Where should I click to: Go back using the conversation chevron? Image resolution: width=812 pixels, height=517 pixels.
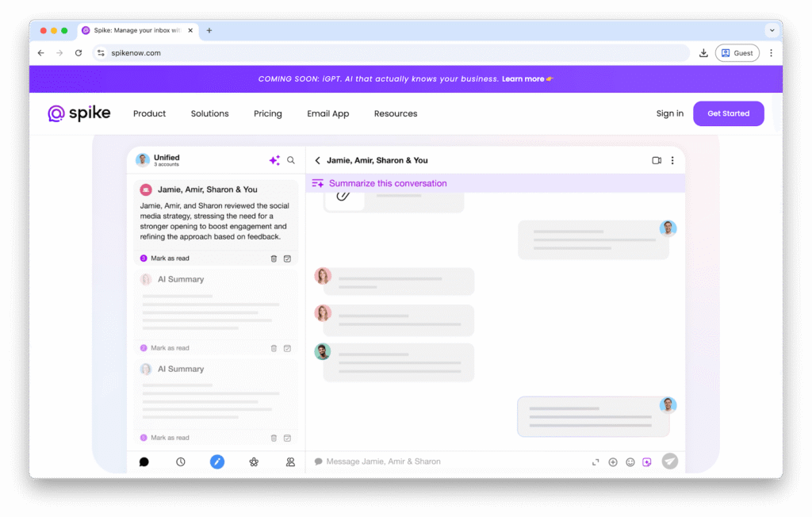[x=317, y=160]
